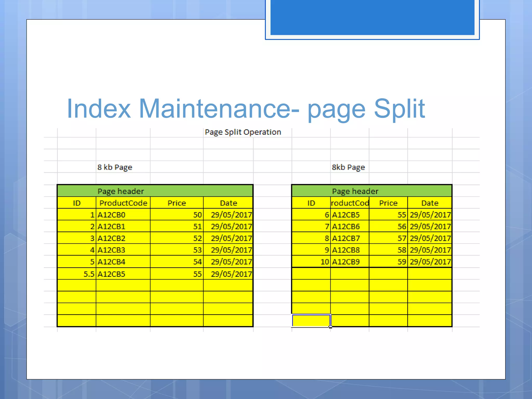This screenshot has width=532, height=399.
Task: Select price cell '54' in left table
Action: (177, 262)
